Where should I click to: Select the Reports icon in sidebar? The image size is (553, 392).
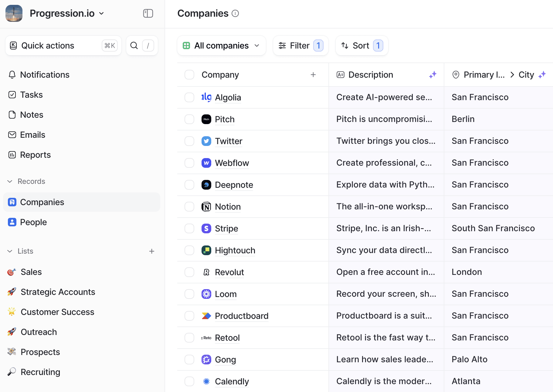click(x=12, y=154)
